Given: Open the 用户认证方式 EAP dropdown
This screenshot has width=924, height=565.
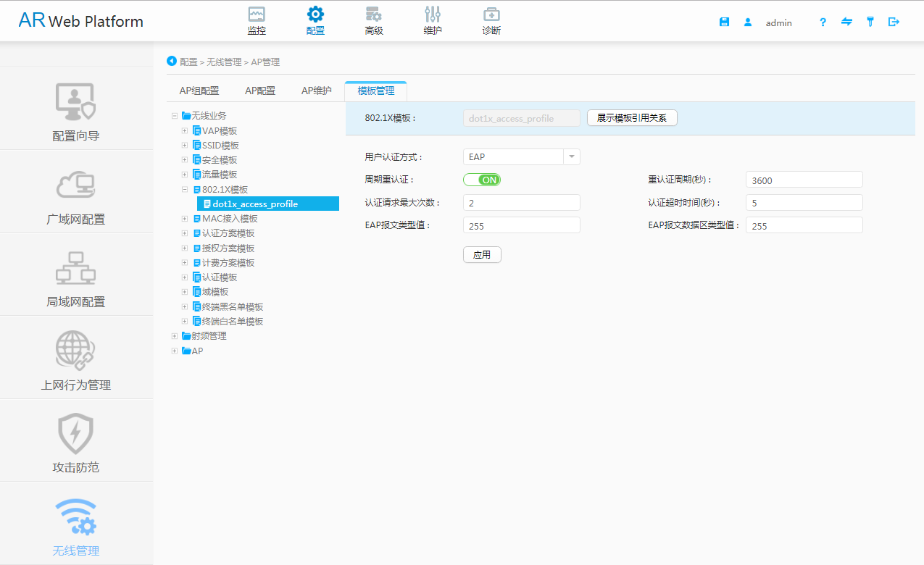Looking at the screenshot, I should pyautogui.click(x=572, y=156).
